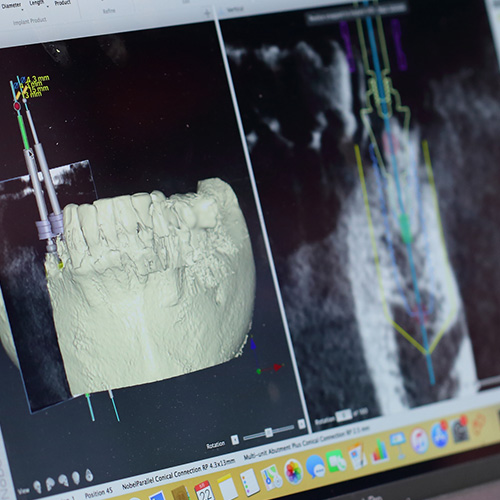Viewport: 500px width, 500px height.
Task: Select the last skull view orientation icon
Action: point(89,475)
